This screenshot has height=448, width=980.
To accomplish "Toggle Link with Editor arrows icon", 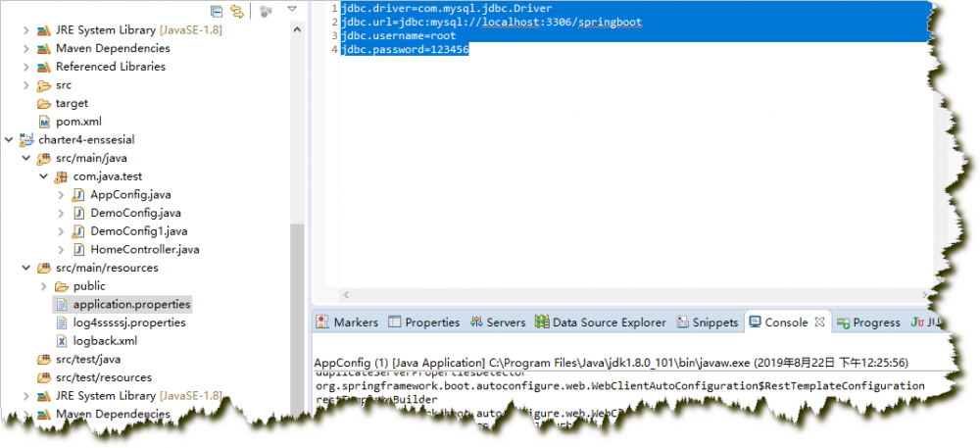I will pyautogui.click(x=236, y=11).
